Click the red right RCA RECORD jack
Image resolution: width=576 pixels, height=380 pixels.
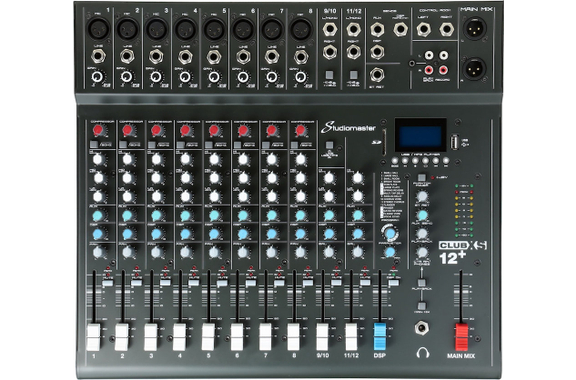(444, 69)
